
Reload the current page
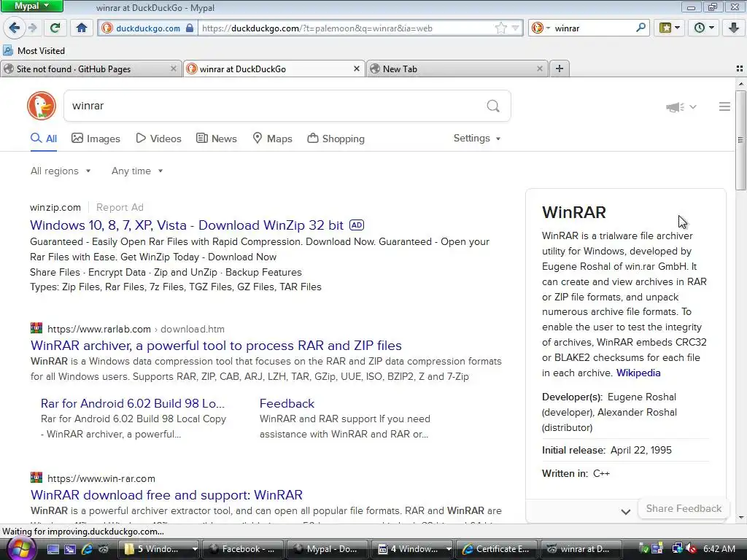(x=55, y=28)
